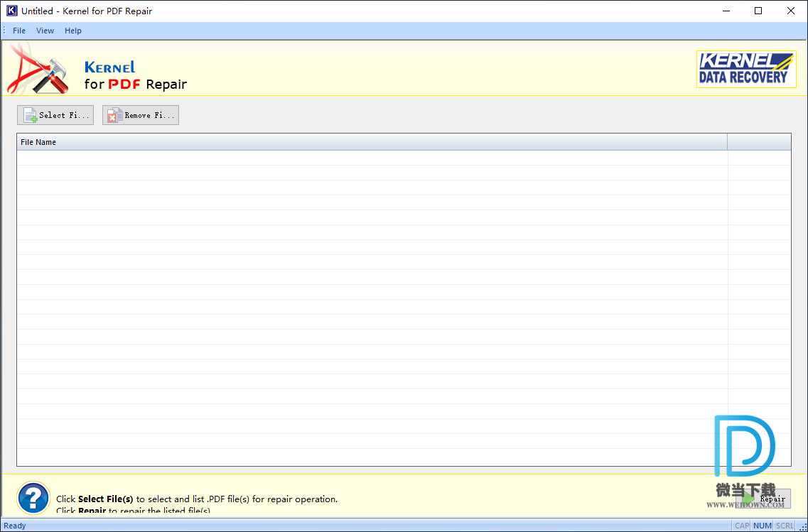Click the blue question mark help icon

[33, 498]
